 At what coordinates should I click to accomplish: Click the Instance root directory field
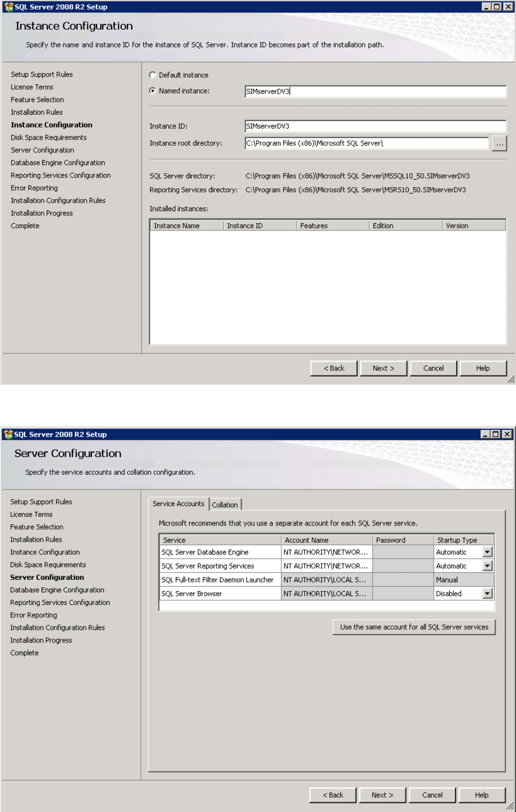click(x=366, y=143)
